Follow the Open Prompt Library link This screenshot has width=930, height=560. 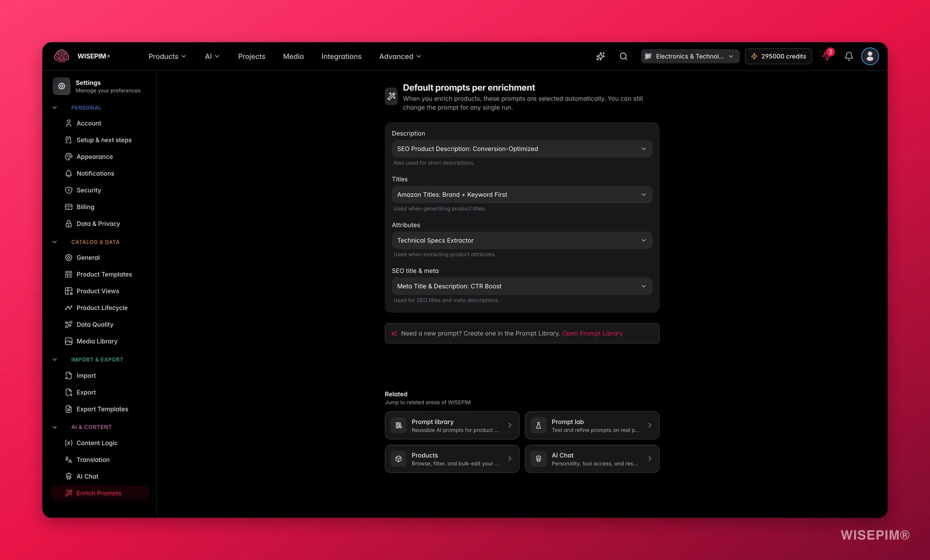592,333
